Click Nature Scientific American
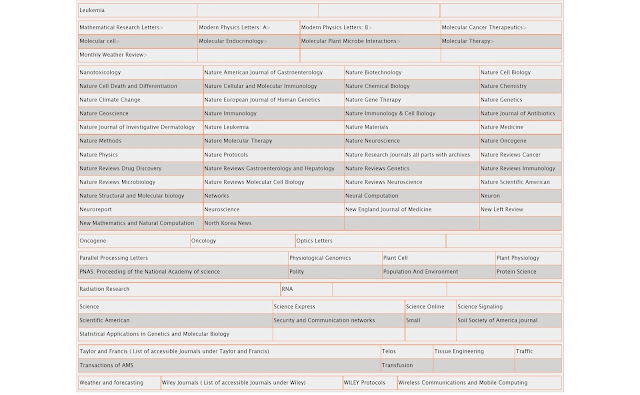The image size is (640, 395). point(515,182)
